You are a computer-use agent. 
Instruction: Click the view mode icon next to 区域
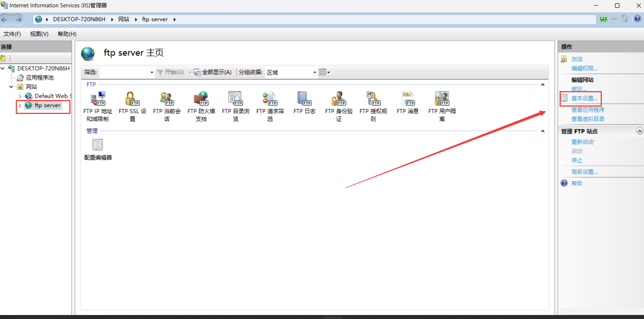click(x=324, y=72)
